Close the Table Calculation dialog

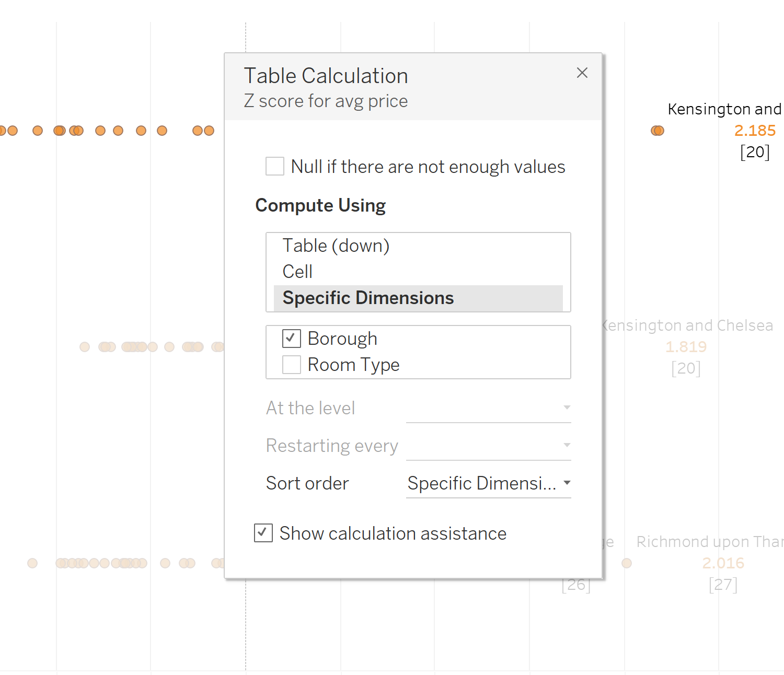point(582,73)
